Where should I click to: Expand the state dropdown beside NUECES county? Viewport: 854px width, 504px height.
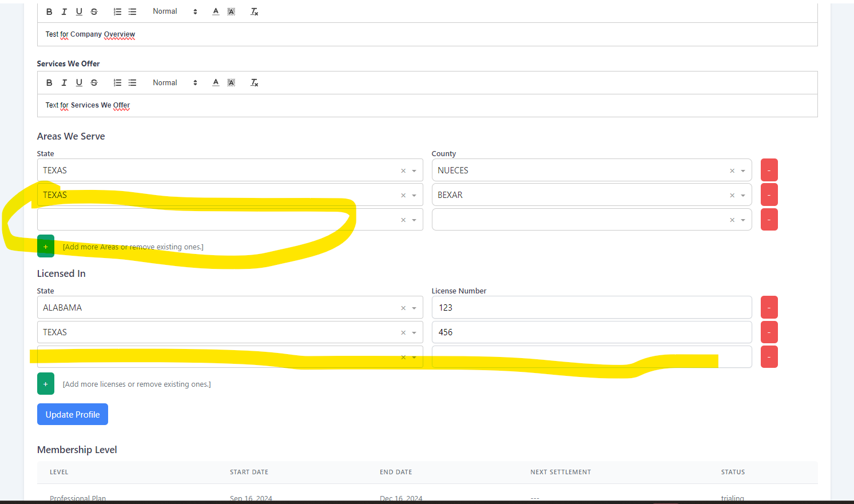point(414,170)
